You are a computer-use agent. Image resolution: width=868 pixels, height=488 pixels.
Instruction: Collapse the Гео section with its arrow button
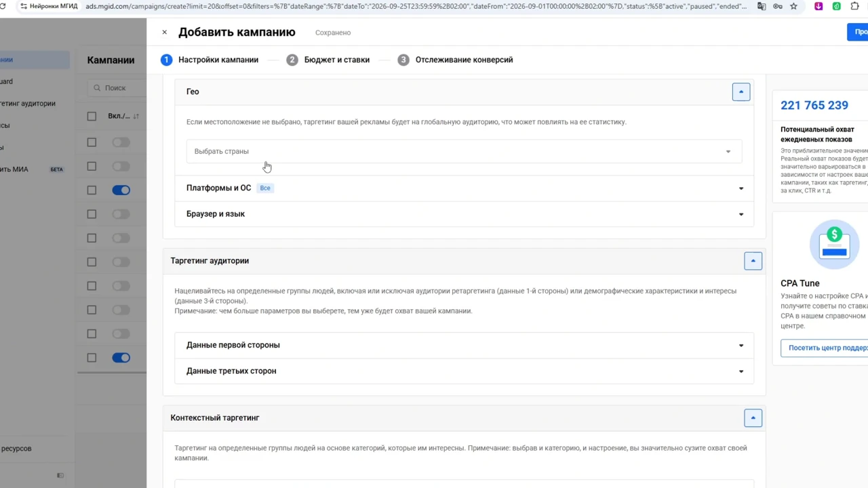tap(741, 91)
